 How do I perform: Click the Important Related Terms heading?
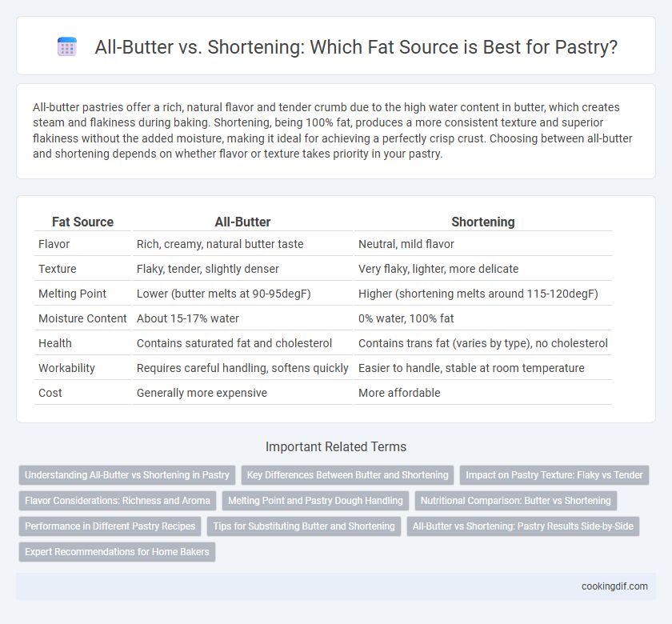click(x=336, y=446)
